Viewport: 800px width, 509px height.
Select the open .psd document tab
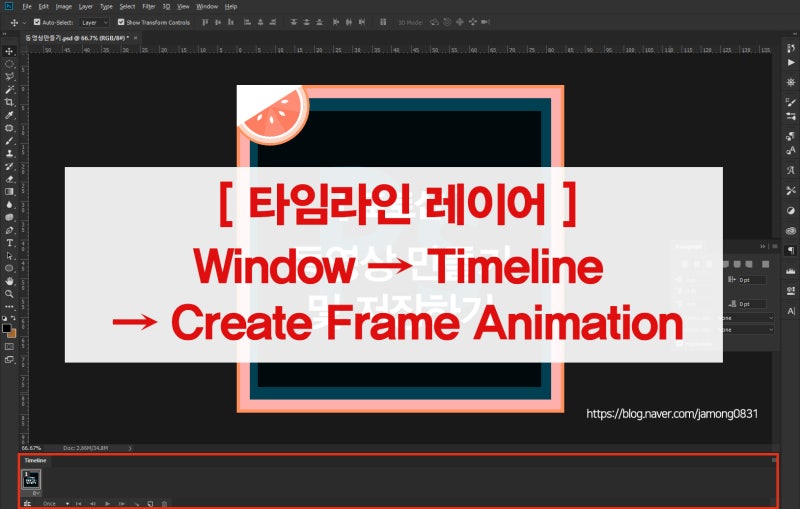point(77,38)
